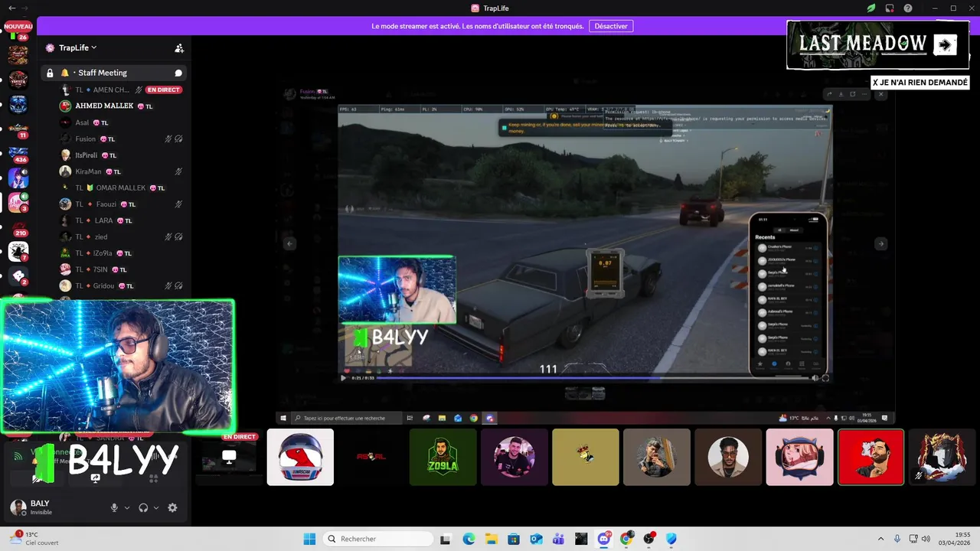Open Discord from the taskbar

[x=604, y=539]
